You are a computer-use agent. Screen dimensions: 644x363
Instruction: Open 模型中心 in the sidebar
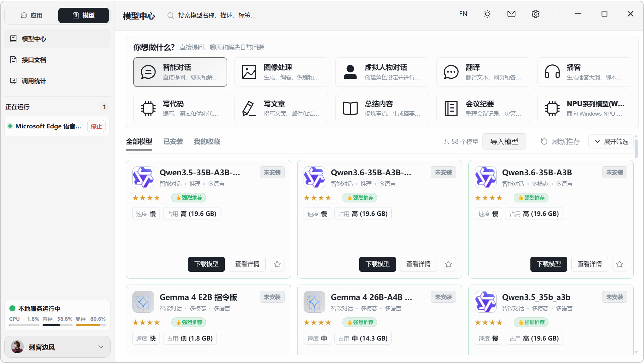click(x=57, y=39)
